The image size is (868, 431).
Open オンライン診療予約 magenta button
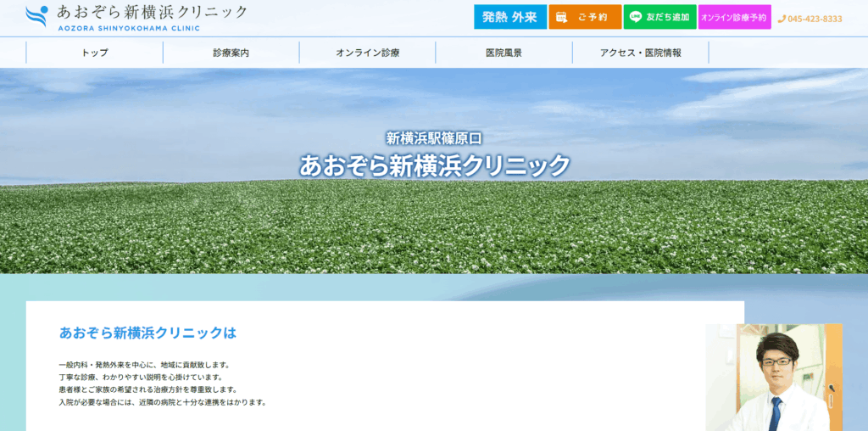click(734, 17)
